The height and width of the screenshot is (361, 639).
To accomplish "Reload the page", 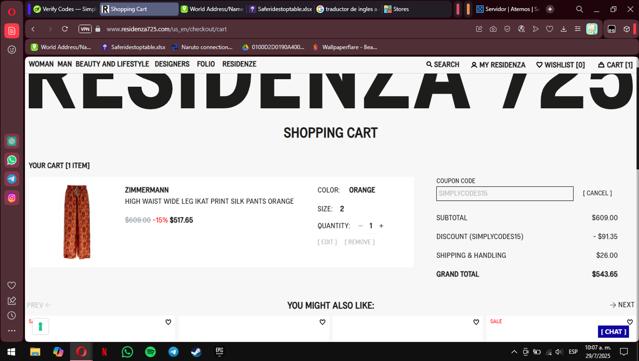I will pyautogui.click(x=65, y=29).
